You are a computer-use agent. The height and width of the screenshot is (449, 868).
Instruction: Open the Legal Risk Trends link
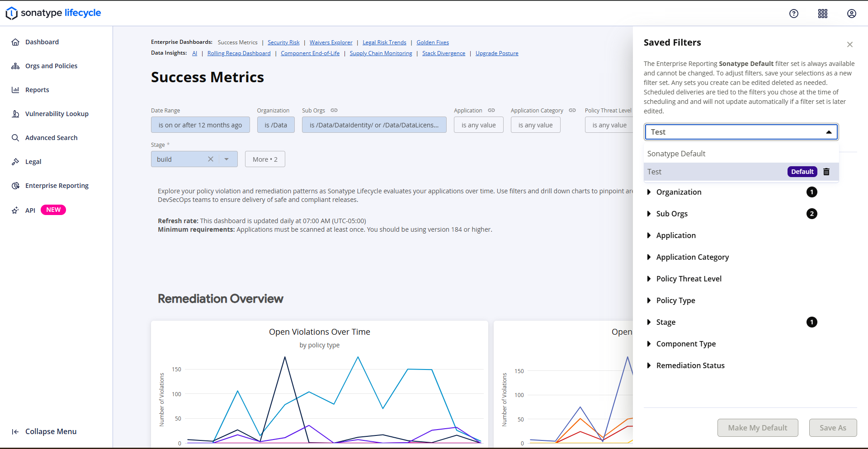[384, 42]
